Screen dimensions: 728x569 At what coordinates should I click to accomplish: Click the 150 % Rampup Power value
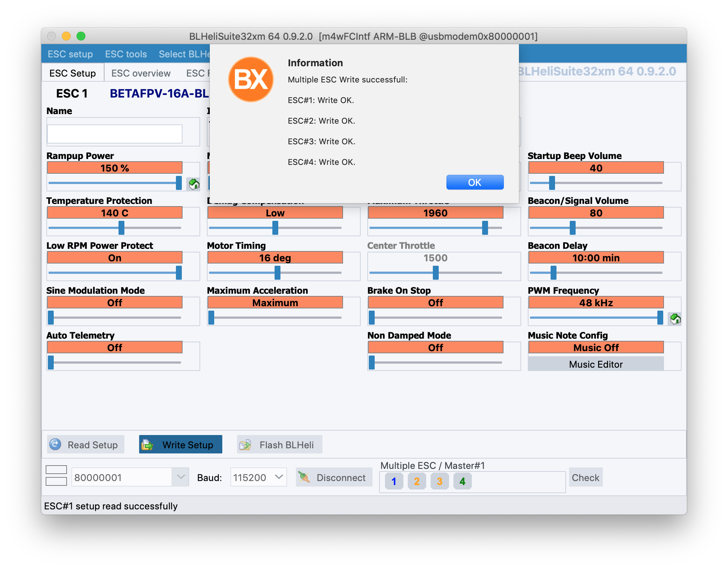click(115, 168)
